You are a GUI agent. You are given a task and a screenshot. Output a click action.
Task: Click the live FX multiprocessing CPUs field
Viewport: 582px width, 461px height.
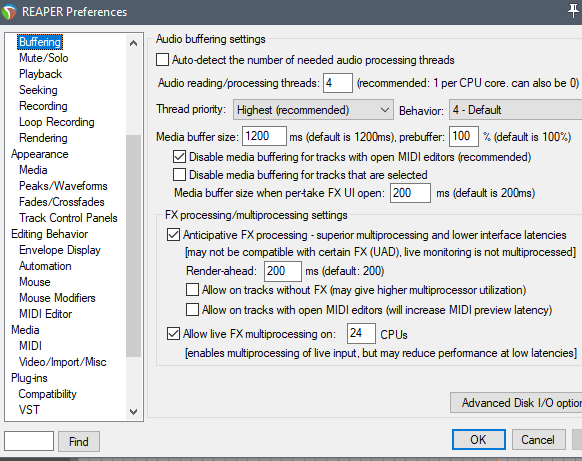[x=361, y=333]
